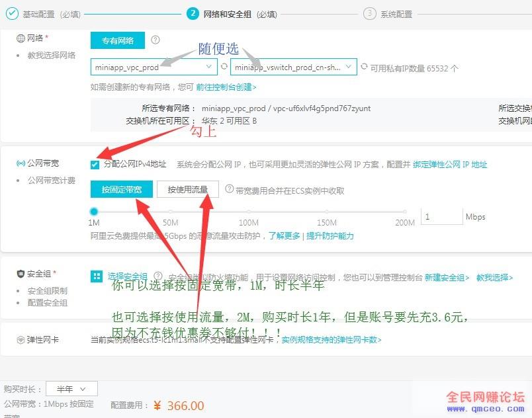
Task: Click the bandwidth slider handle at 1M
Action: tap(94, 212)
